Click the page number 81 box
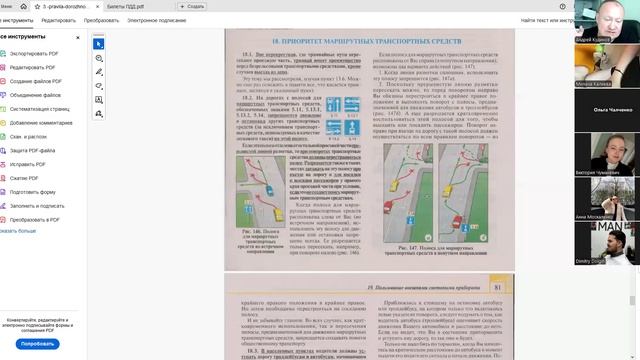Screen dimensions: 640x360 click(x=498, y=287)
